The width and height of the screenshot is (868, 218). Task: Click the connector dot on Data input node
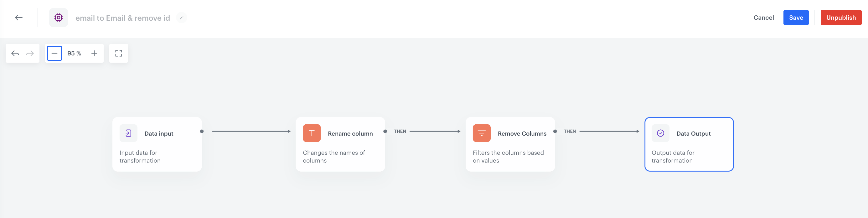pyautogui.click(x=202, y=132)
